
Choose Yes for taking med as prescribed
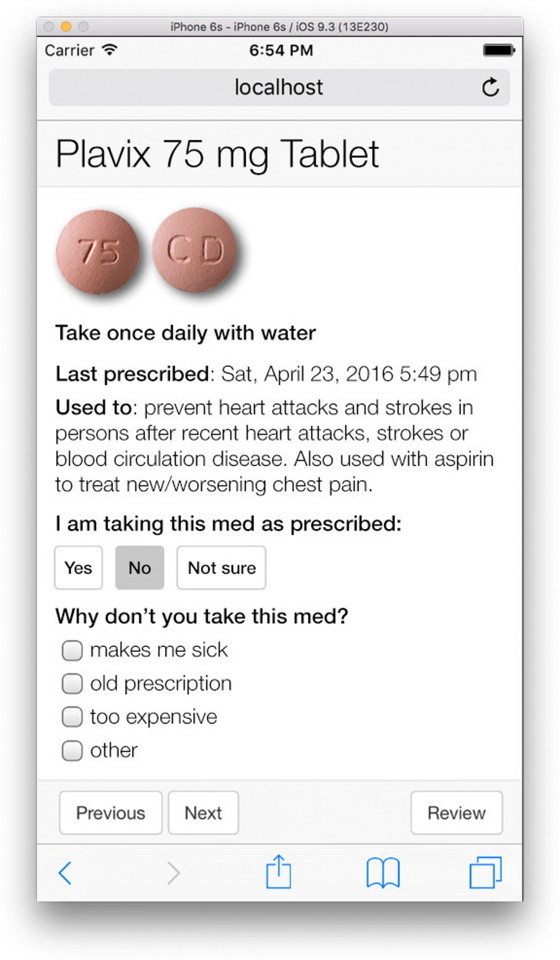pos(78,568)
